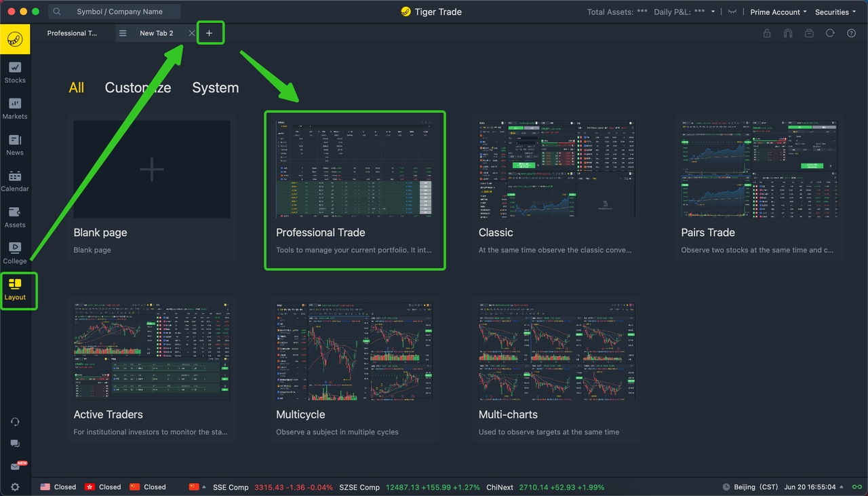Click the ChiNext index ticker
868x496 pixels.
(x=545, y=487)
